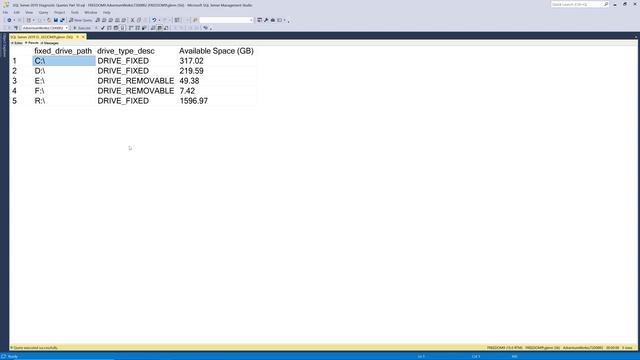Viewport: 640px width, 360px height.
Task: Click the Save All icon
Action: 62,20
